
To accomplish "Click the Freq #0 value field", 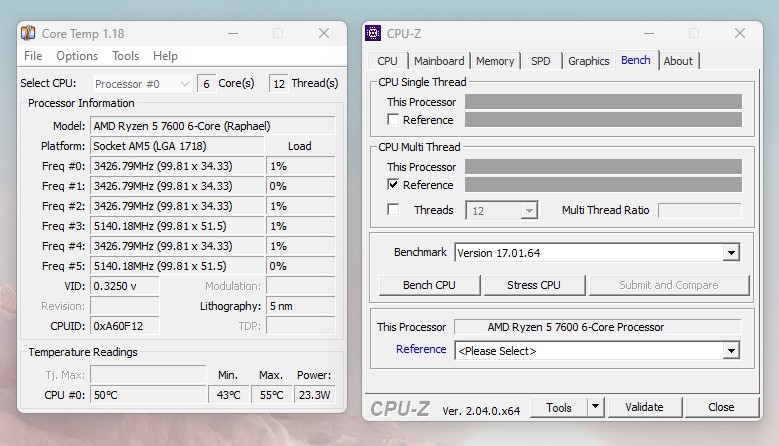I will [x=177, y=166].
